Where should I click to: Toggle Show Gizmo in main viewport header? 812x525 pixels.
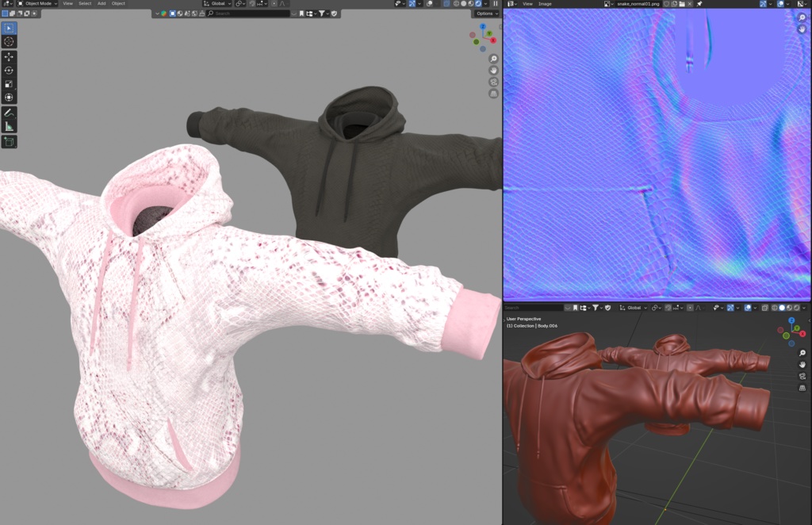click(x=412, y=4)
